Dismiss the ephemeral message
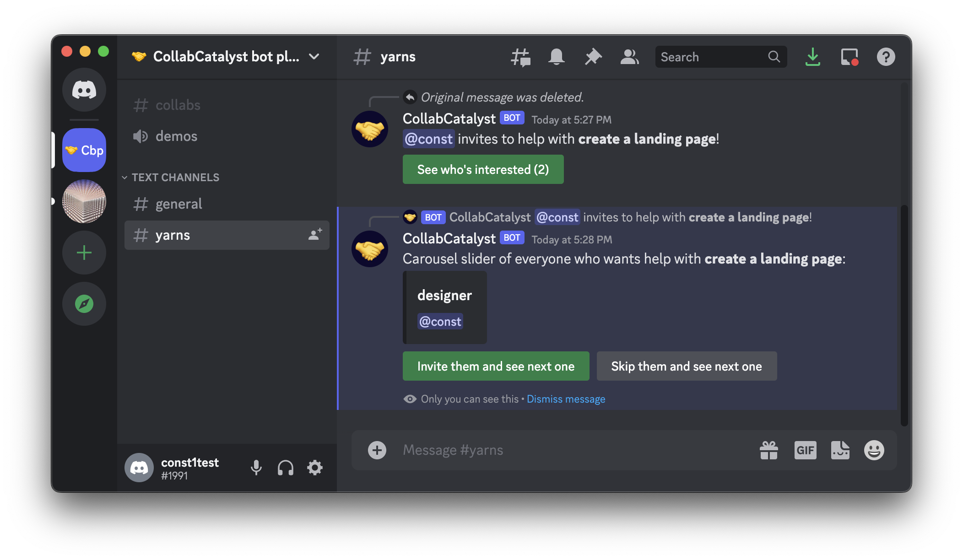963x560 pixels. point(566,399)
